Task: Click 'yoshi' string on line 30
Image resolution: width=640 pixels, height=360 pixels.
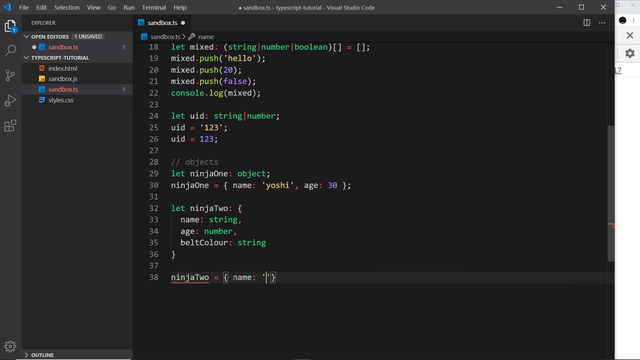Action: [278, 185]
